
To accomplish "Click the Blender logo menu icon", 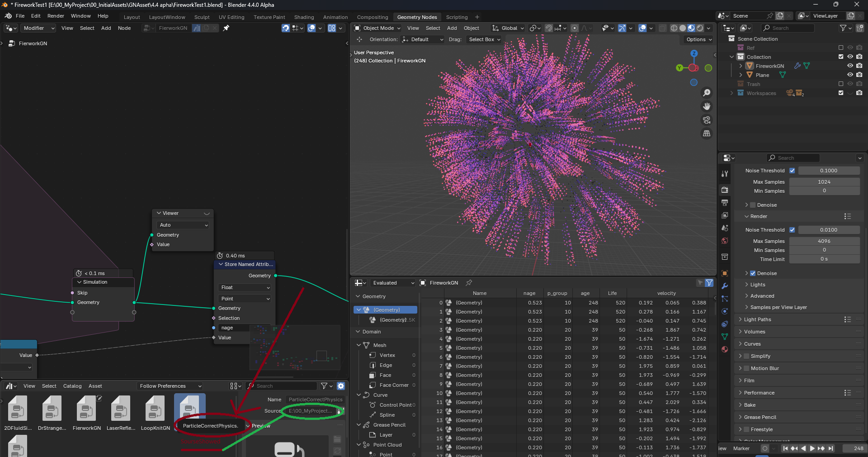I will coord(8,16).
